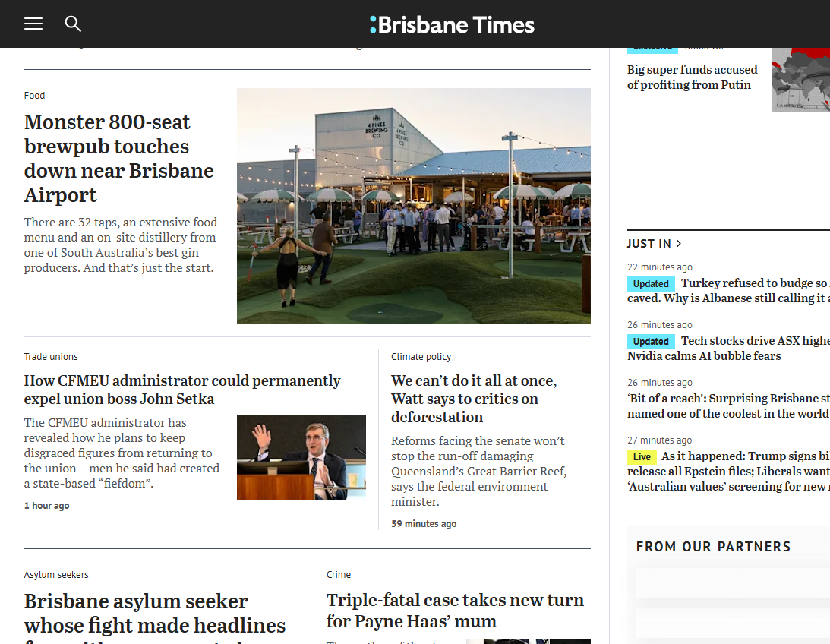The width and height of the screenshot is (830, 644).
Task: Open Watt deforestation critics article
Action: point(474,399)
